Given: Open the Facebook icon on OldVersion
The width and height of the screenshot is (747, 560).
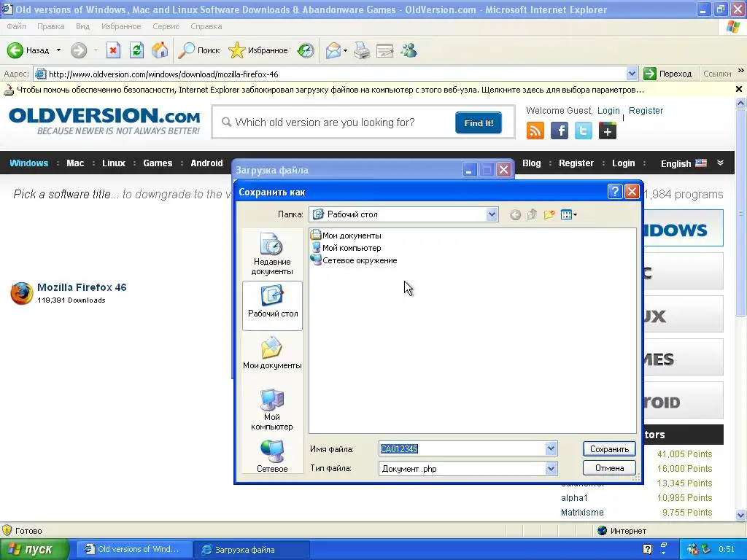Looking at the screenshot, I should pos(560,131).
